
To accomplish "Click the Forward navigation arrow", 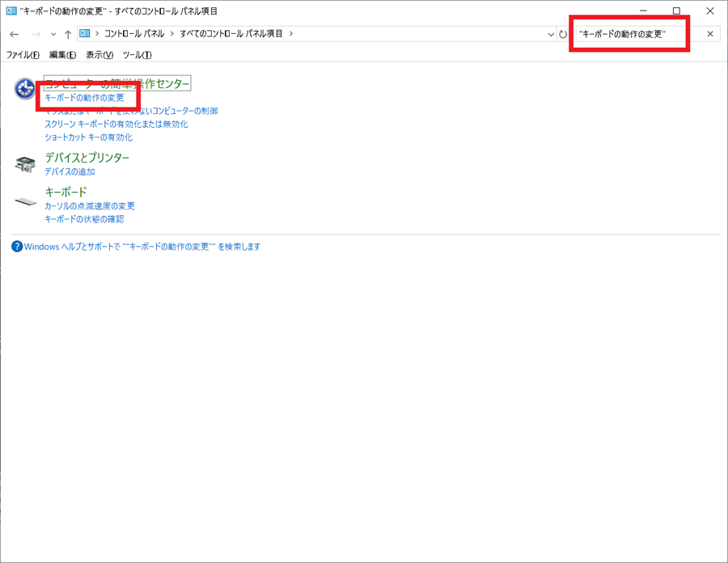I will tap(36, 34).
